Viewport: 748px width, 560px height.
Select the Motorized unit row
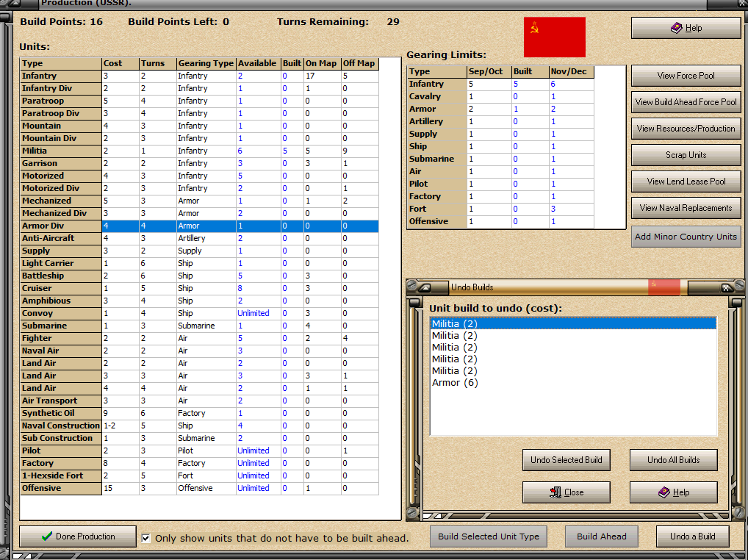tap(199, 176)
